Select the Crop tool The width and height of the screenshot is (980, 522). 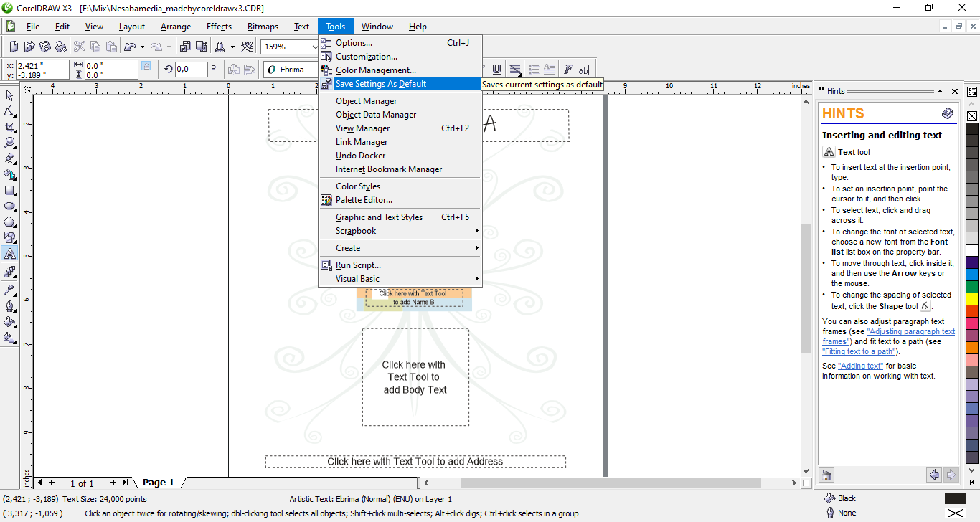[x=10, y=128]
